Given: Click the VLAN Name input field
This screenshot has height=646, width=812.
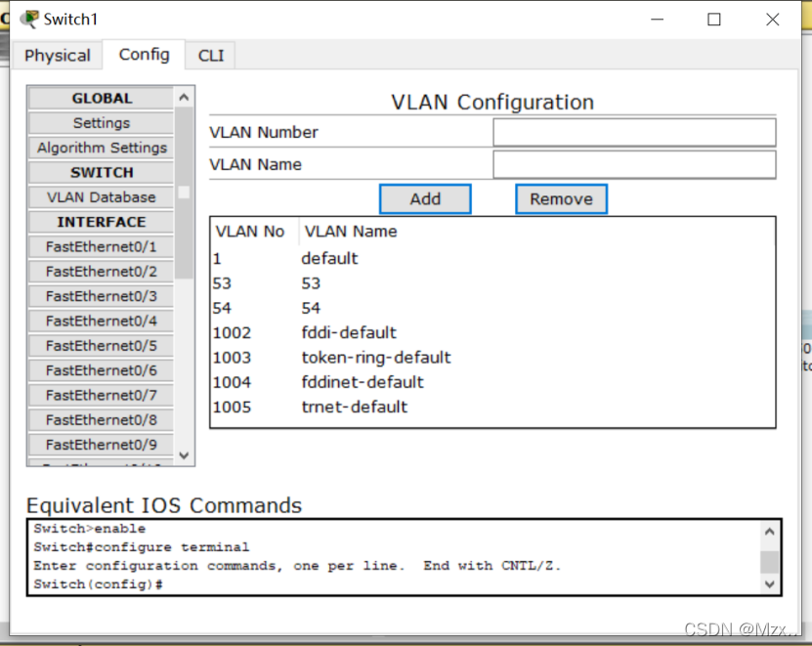Looking at the screenshot, I should [634, 164].
